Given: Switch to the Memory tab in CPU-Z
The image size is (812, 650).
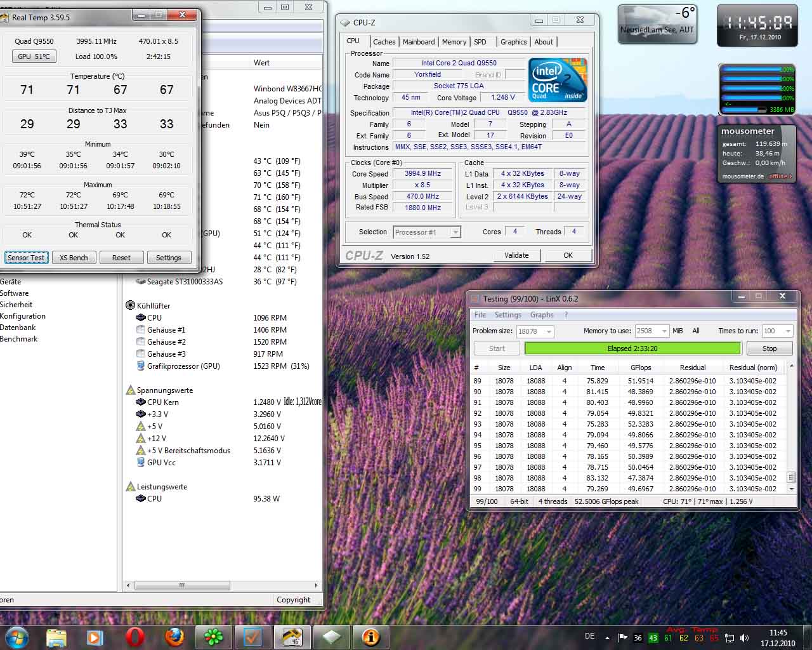Looking at the screenshot, I should [x=454, y=42].
